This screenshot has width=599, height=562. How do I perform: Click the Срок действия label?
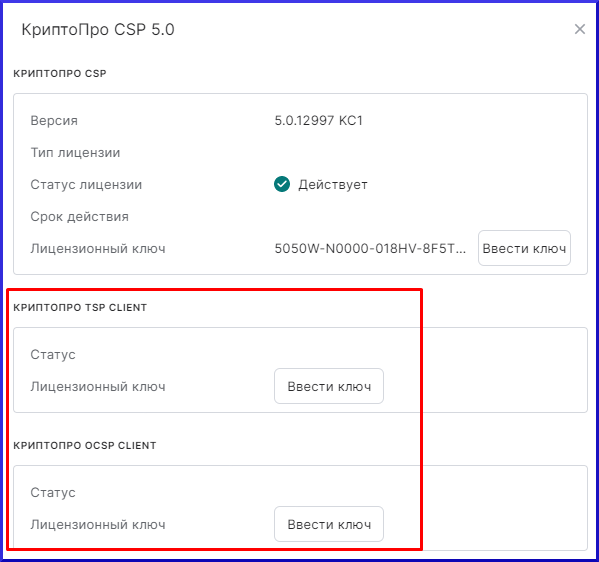click(79, 217)
